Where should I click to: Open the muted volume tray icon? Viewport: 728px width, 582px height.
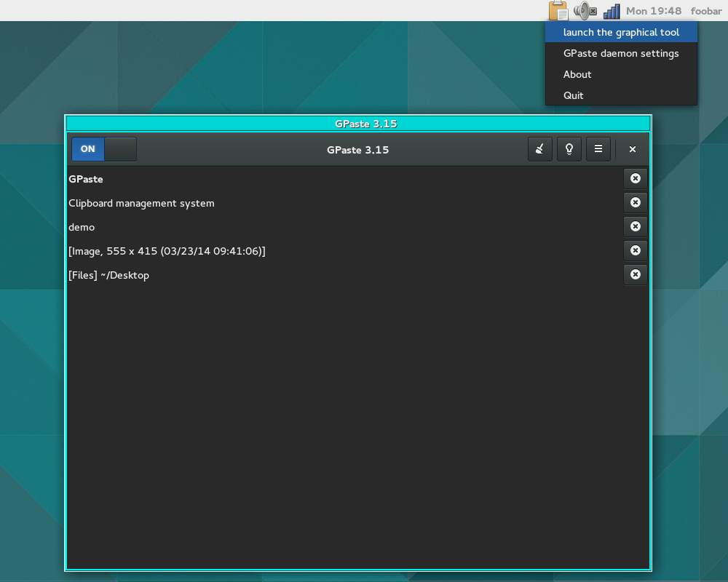click(585, 11)
